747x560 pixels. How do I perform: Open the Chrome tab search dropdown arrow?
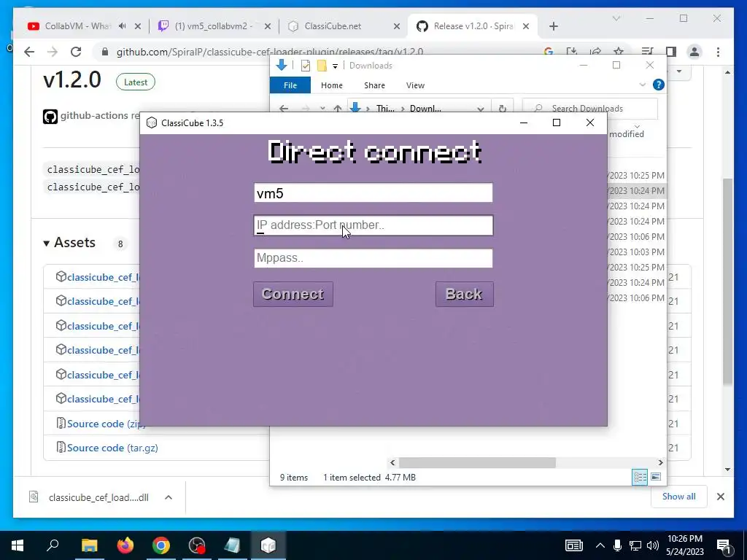pos(616,18)
